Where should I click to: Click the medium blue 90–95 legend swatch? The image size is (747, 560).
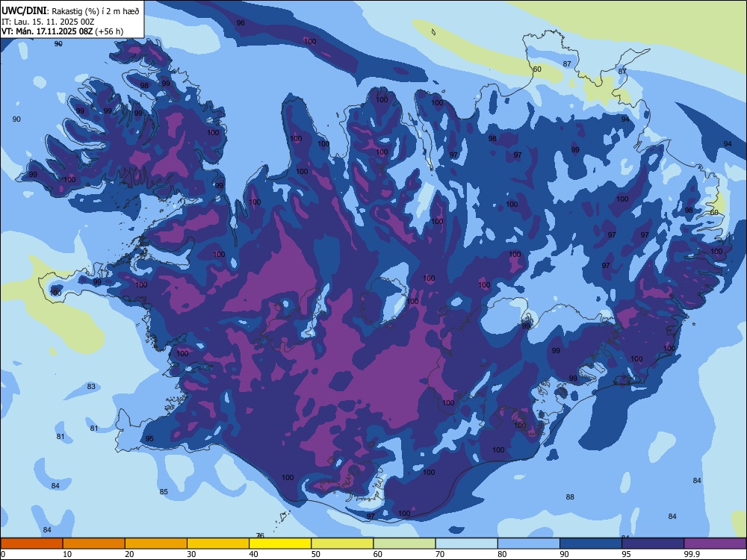591,544
